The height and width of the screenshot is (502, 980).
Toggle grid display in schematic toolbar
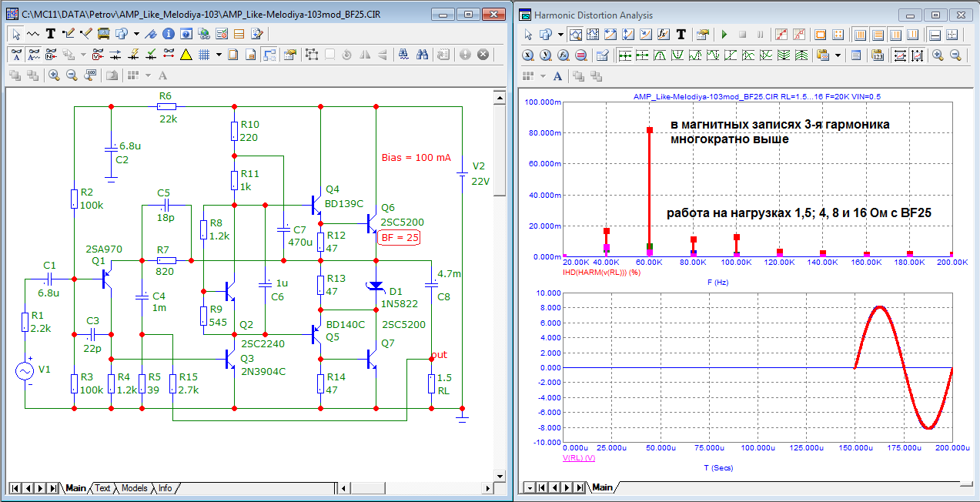pos(204,55)
